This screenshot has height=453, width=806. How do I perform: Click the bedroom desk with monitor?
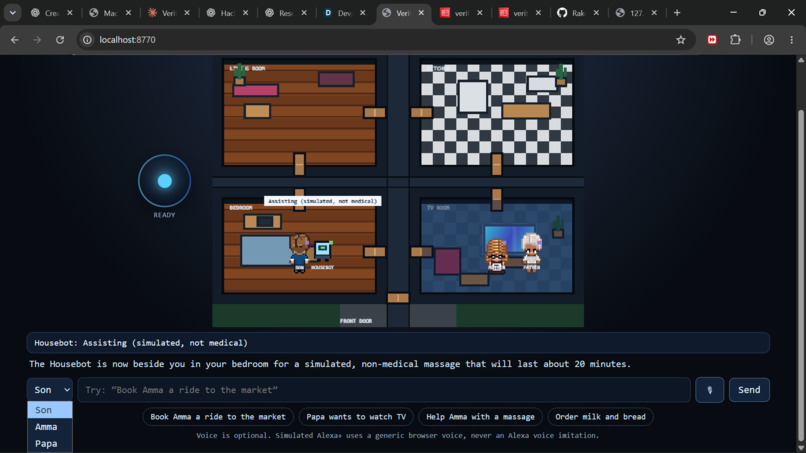[262, 222]
